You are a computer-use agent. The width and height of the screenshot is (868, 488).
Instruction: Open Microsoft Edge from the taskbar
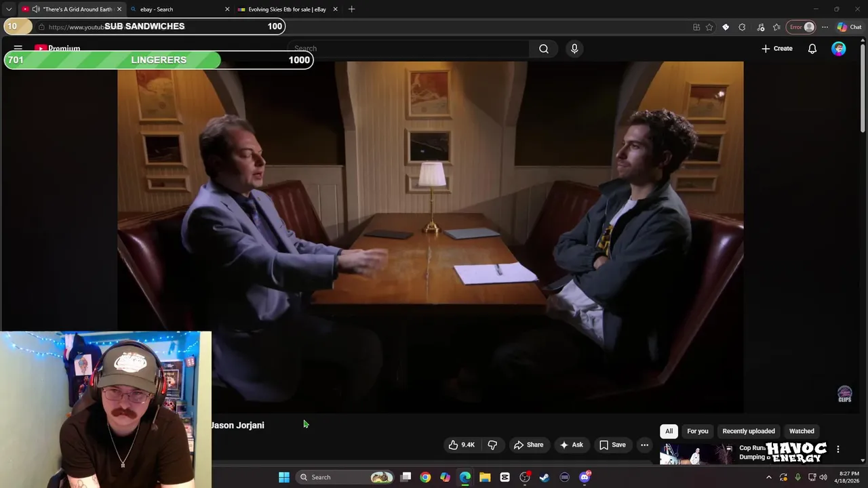click(465, 477)
